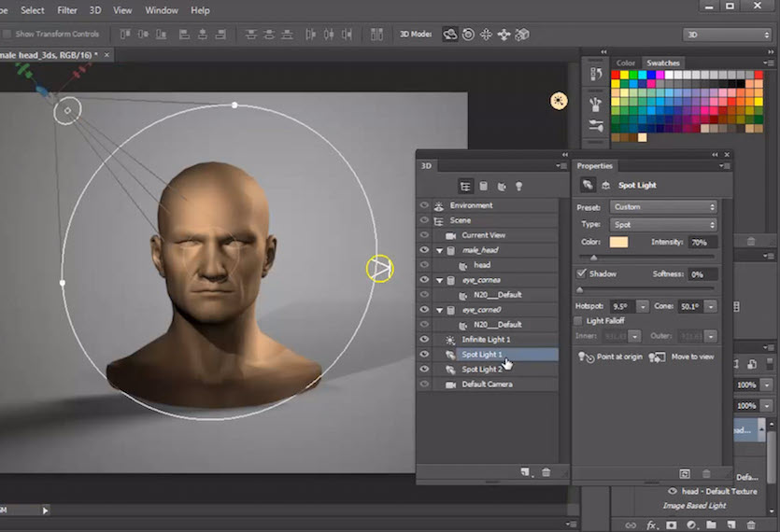Image resolution: width=780 pixels, height=532 pixels.
Task: Select the Roll 3D object mode icon
Action: tap(468, 35)
